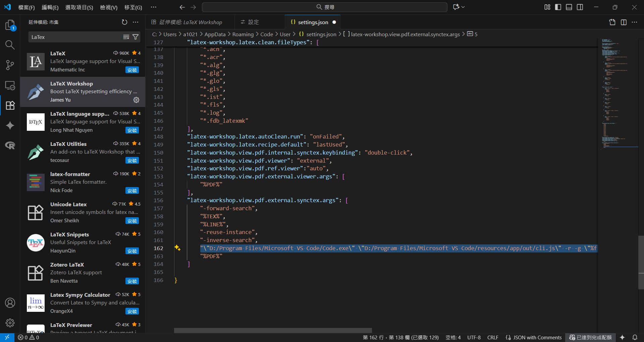
Task: Open the 移至(G) menu
Action: click(133, 7)
